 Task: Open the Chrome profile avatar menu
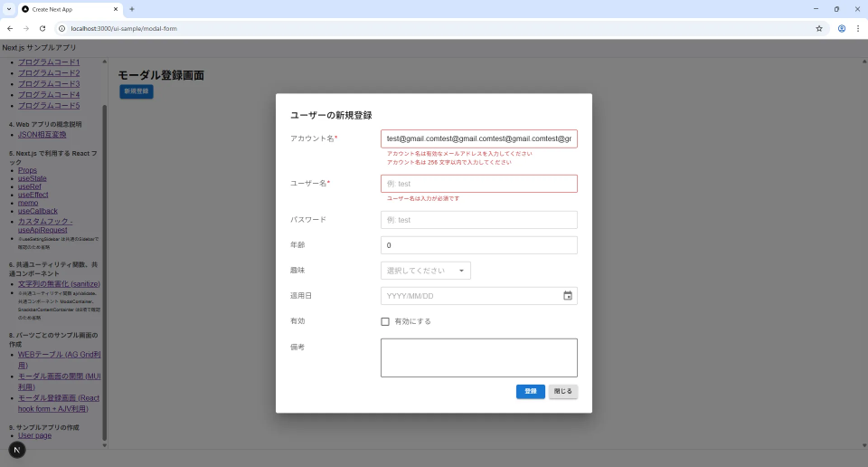[x=842, y=28]
